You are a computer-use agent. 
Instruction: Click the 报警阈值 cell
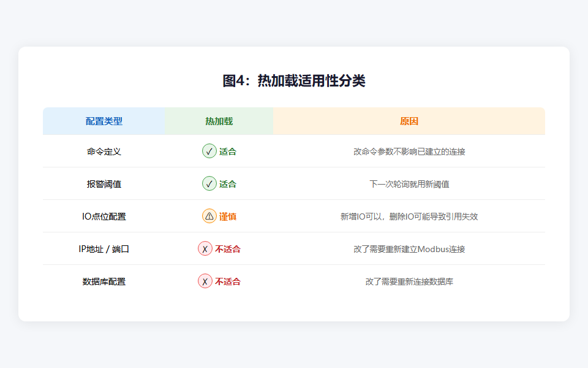click(104, 184)
